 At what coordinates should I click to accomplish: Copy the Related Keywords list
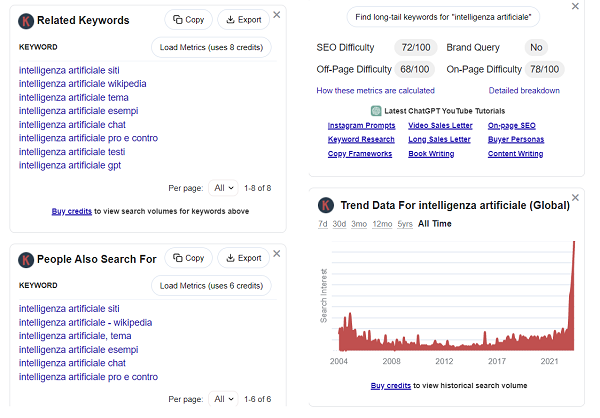(187, 20)
